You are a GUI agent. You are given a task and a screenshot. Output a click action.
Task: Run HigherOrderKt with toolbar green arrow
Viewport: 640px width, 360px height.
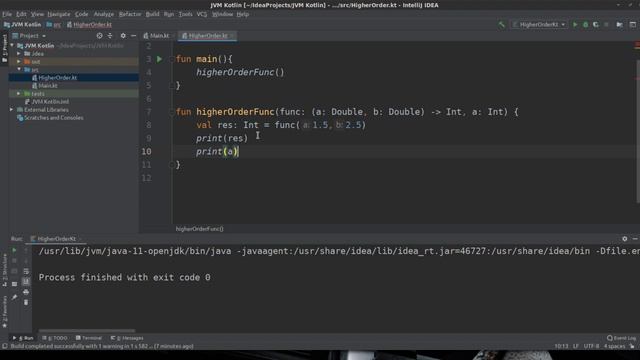click(x=575, y=24)
